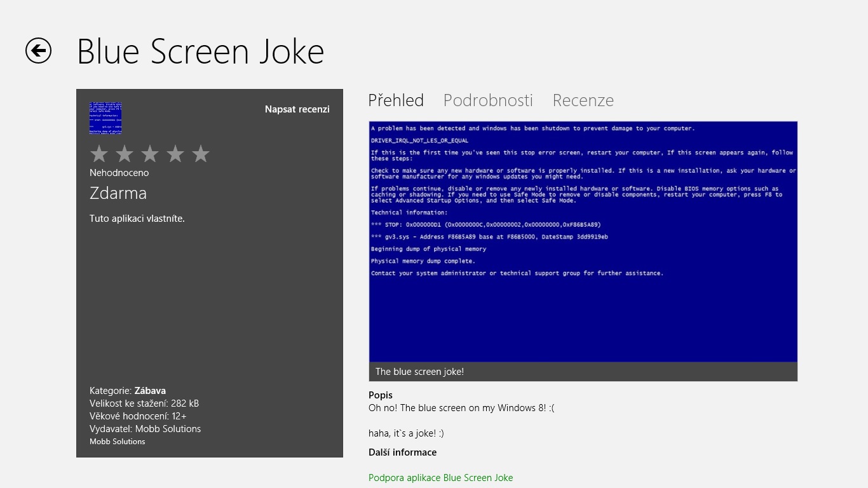The height and width of the screenshot is (488, 868).
Task: Click the 'Vydavatel: Mobb Solutions' line
Action: pos(145,429)
